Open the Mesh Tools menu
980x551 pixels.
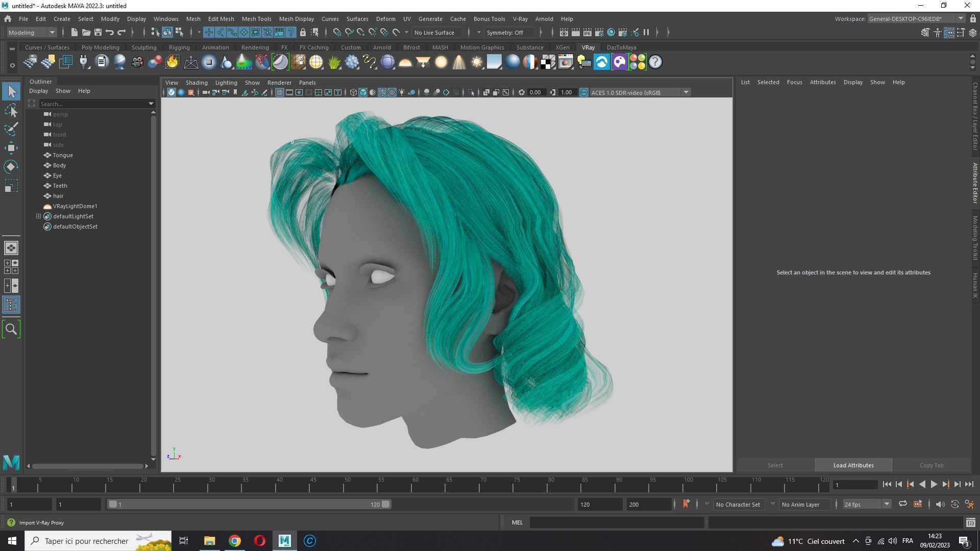[256, 19]
